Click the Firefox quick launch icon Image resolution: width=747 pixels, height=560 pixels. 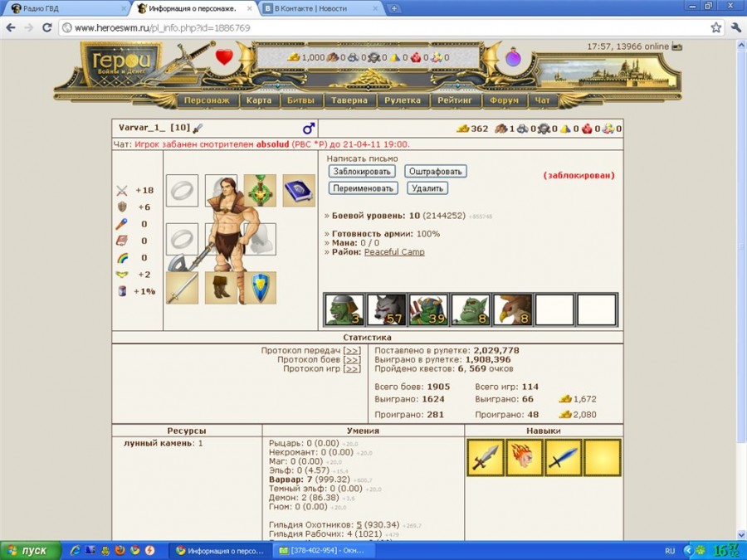pyautogui.click(x=120, y=551)
